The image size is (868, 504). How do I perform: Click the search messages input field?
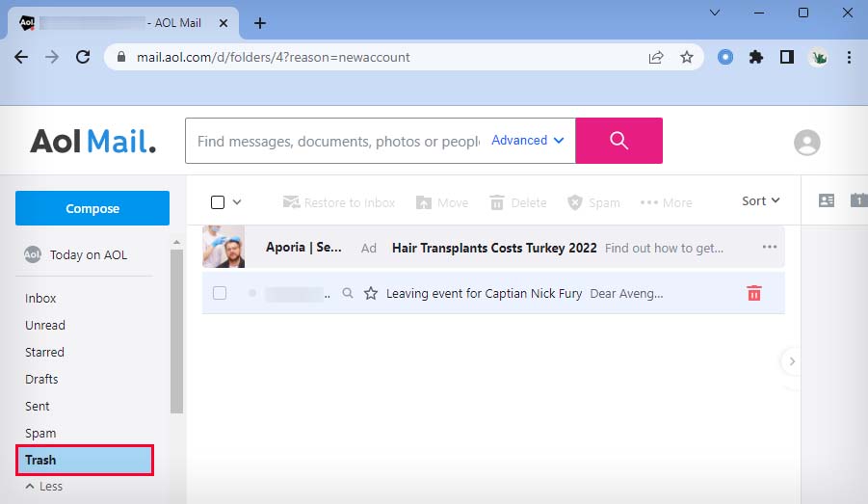click(x=338, y=142)
